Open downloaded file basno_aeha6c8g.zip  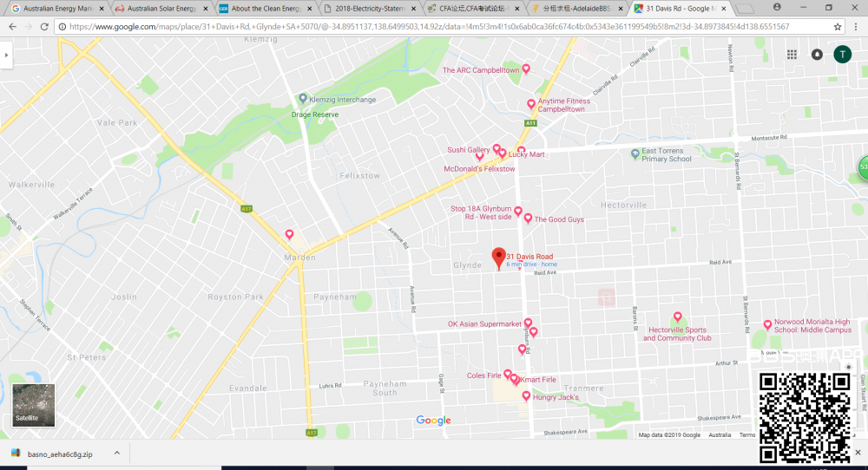click(x=59, y=454)
